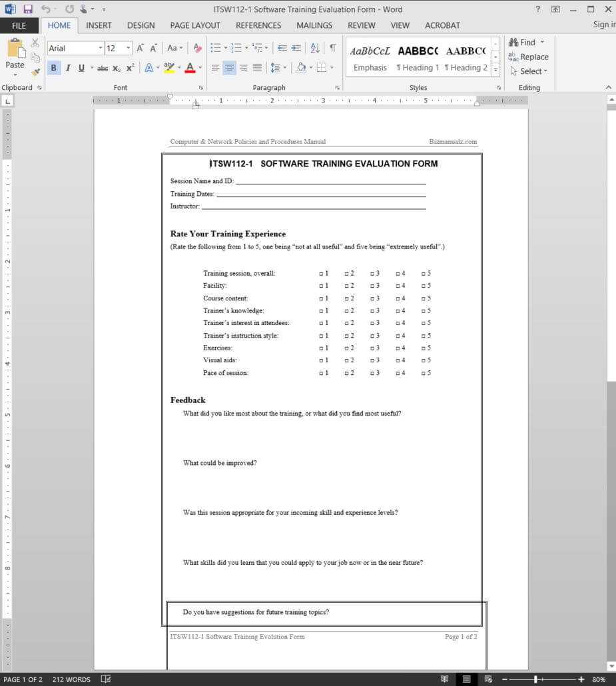616x686 pixels.
Task: Justify the text
Action: pyautogui.click(x=257, y=68)
